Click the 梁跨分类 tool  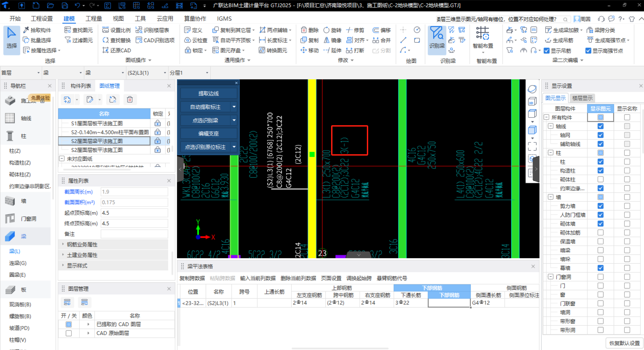click(601, 30)
